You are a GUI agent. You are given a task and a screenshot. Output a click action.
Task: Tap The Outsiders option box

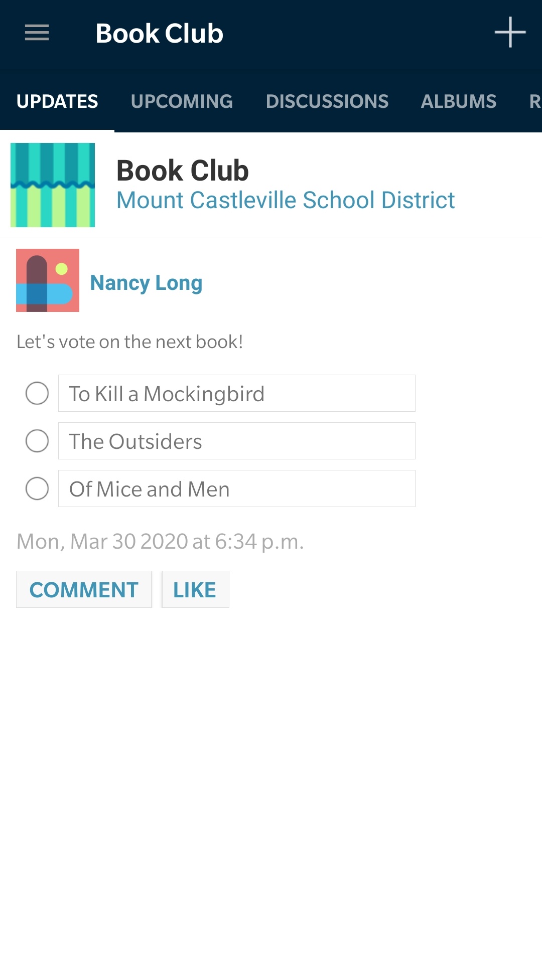[x=236, y=441]
